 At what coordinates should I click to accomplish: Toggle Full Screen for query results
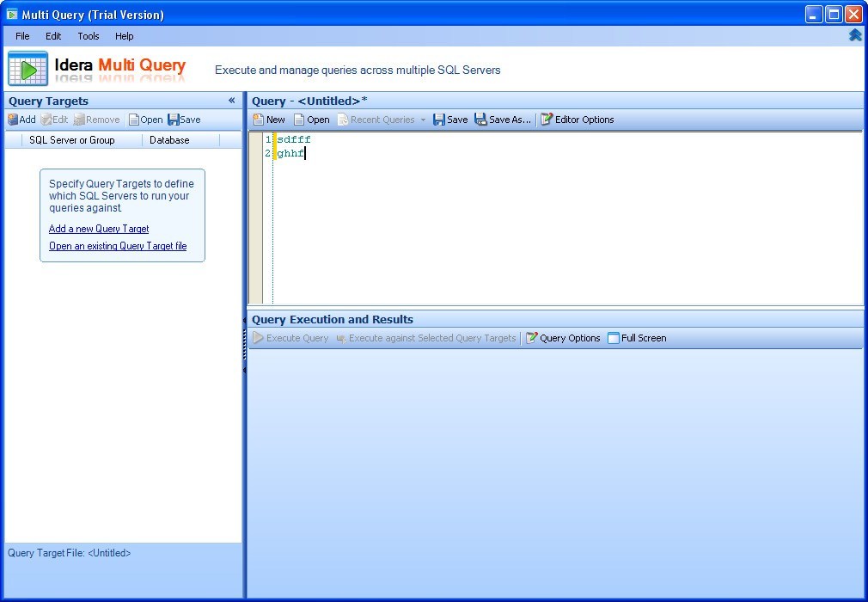click(x=637, y=338)
